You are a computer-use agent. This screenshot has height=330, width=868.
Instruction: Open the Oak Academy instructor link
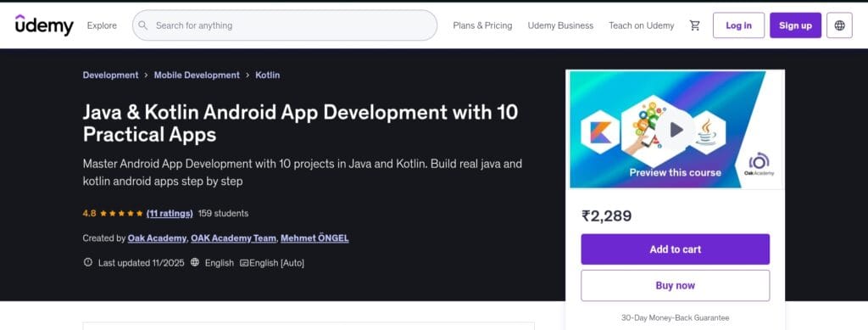[x=157, y=238]
